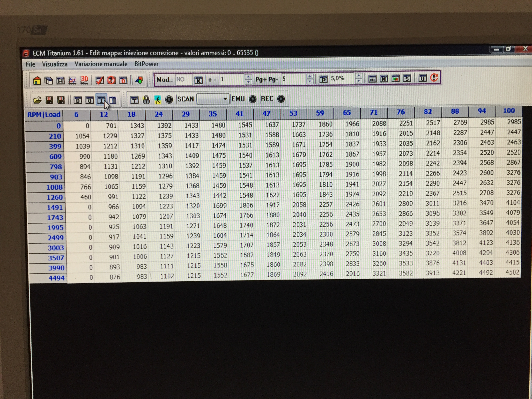Click the red-green color map window icon
The height and width of the screenshot is (399, 532).
coord(395,78)
